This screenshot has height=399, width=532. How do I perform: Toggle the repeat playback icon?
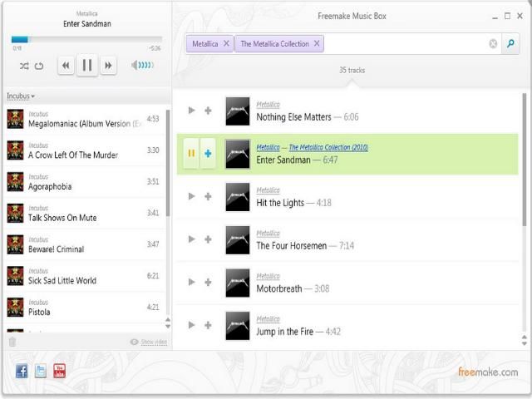click(x=39, y=66)
